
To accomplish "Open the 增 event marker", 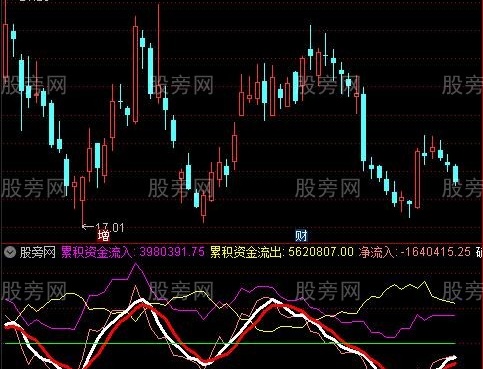I will [x=103, y=236].
